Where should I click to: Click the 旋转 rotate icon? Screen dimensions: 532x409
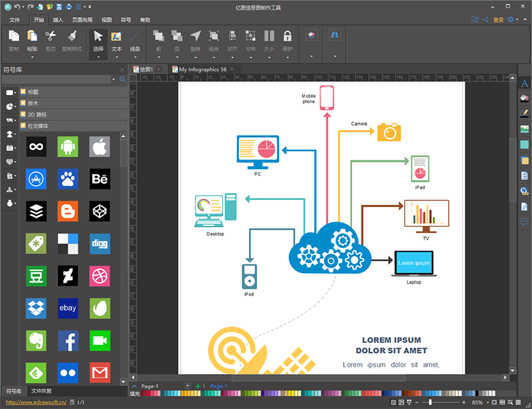pyautogui.click(x=196, y=36)
